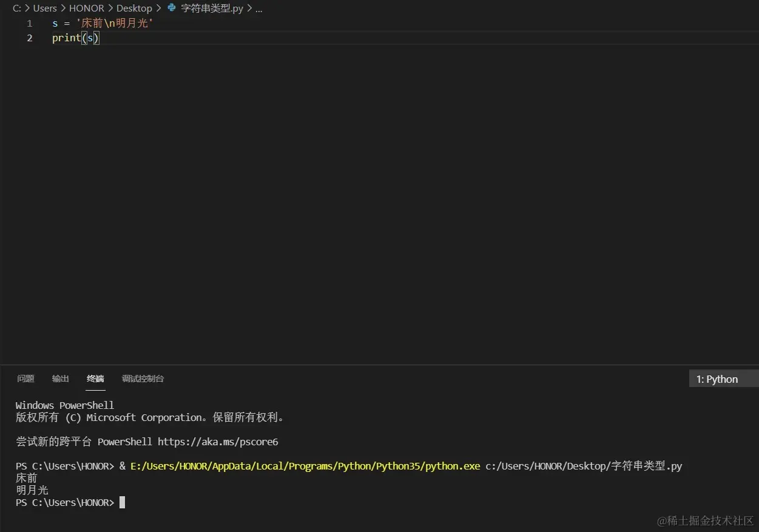759x532 pixels.
Task: Open the 字符串类型.py breadcrumb item
Action: 212,8
